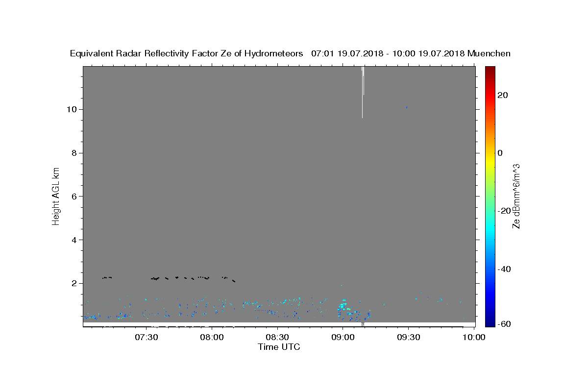Click the height axis '8' label

tap(74, 153)
